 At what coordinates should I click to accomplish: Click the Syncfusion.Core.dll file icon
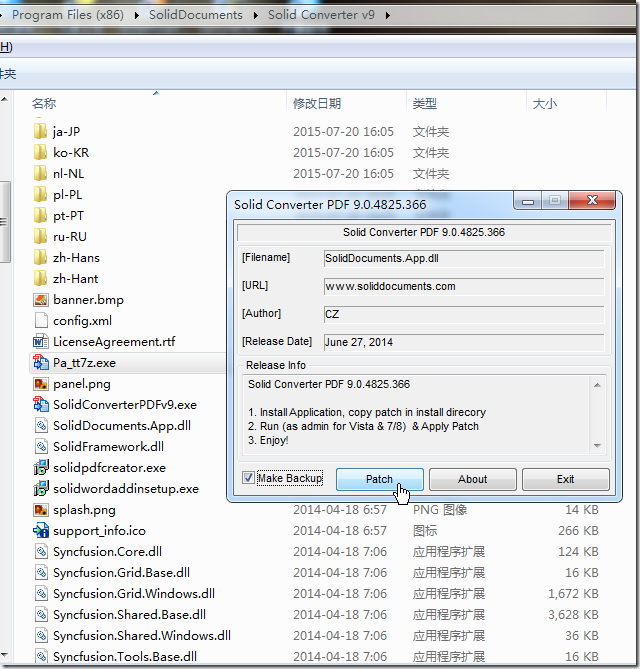41,551
